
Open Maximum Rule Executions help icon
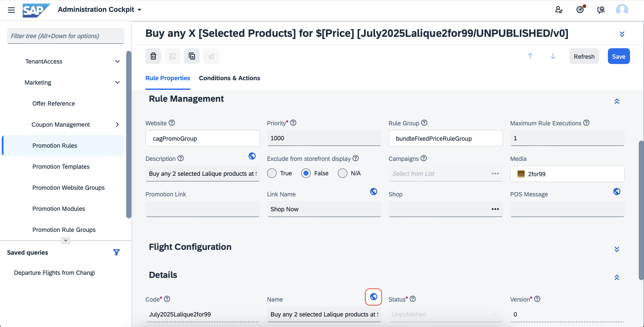tap(586, 123)
